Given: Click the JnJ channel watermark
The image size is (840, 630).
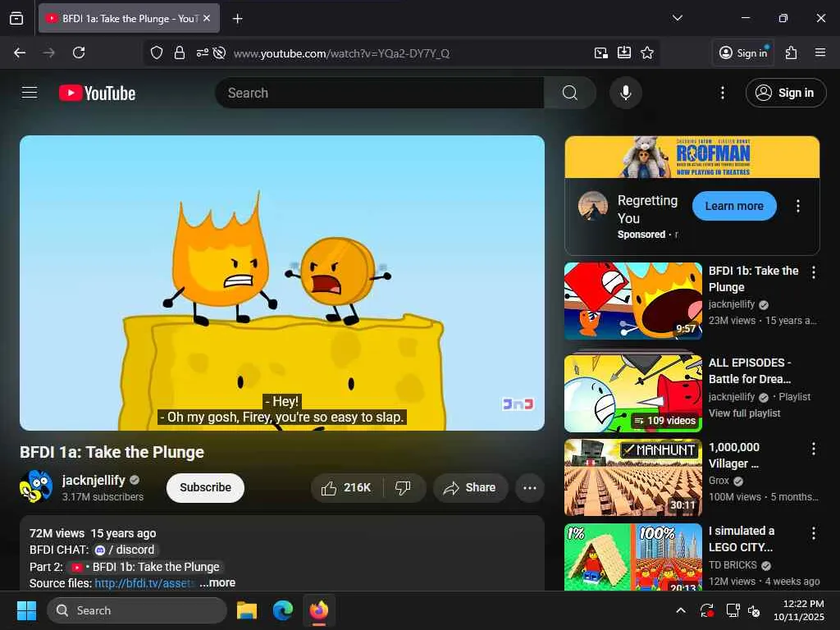Looking at the screenshot, I should [518, 404].
